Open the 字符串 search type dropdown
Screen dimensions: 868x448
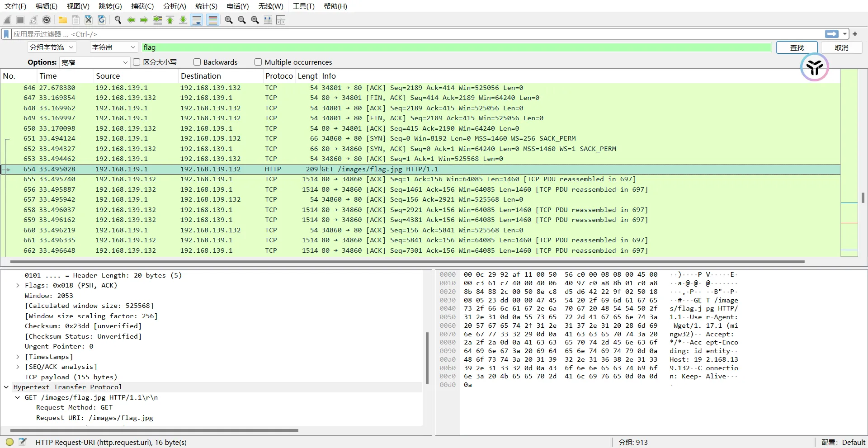pyautogui.click(x=113, y=47)
